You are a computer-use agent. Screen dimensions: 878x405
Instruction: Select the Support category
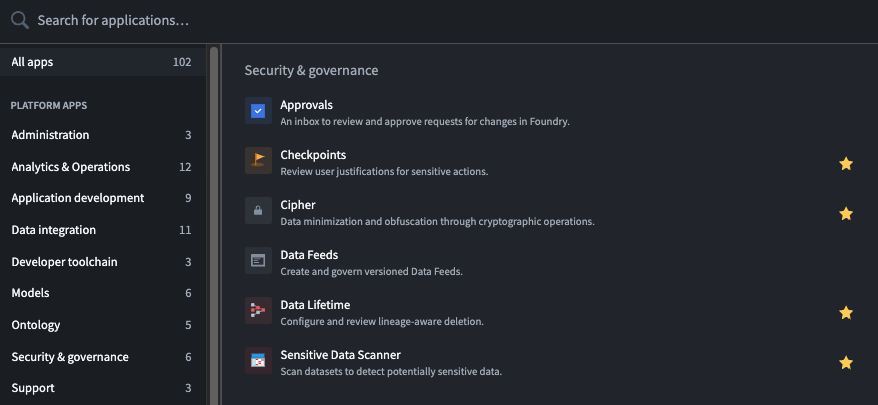click(x=103, y=388)
